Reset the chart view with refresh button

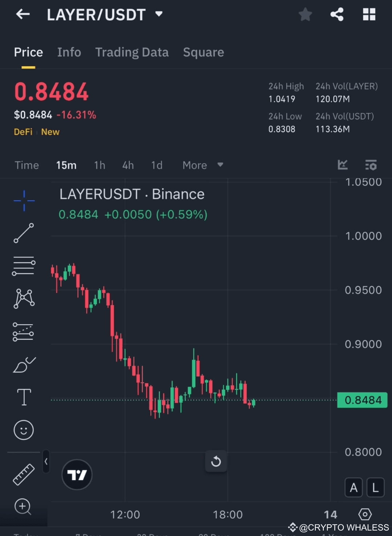click(x=216, y=462)
